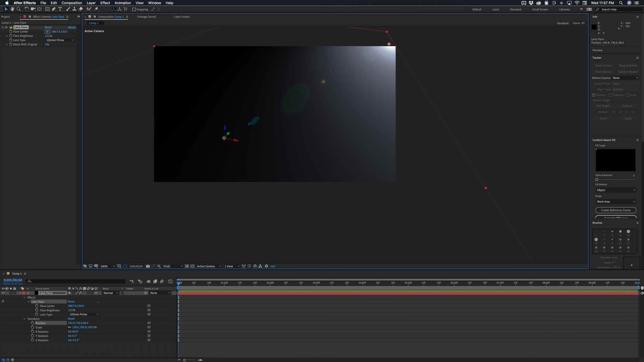Viewport: 644px width, 362px height.
Task: Select the Pen tool
Action: (54, 9)
